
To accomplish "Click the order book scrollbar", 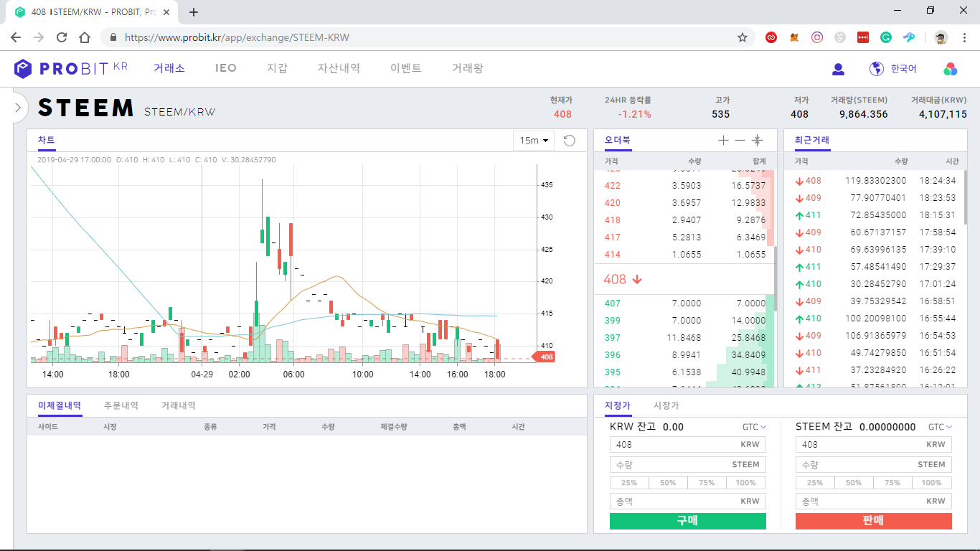I will [x=775, y=278].
